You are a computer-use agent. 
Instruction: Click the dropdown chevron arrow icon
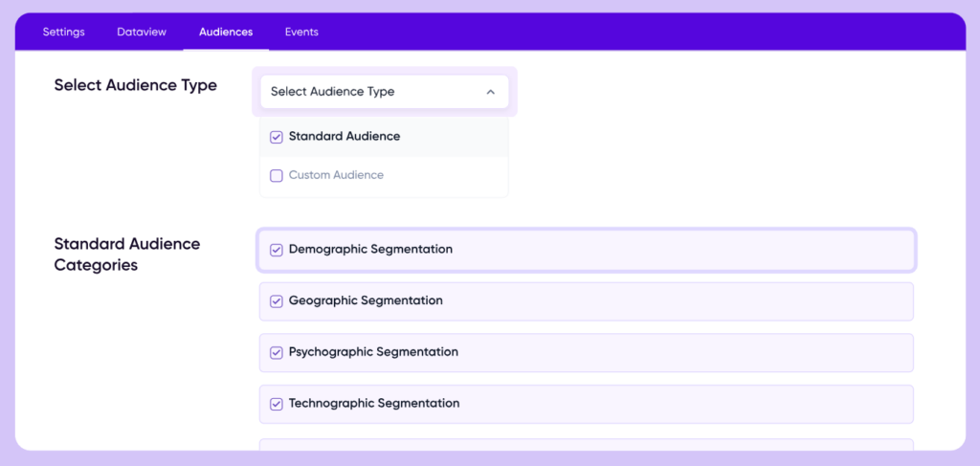(x=491, y=92)
